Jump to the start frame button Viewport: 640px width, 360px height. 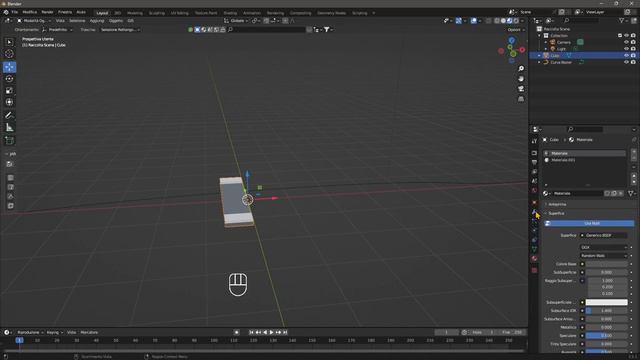coord(251,332)
